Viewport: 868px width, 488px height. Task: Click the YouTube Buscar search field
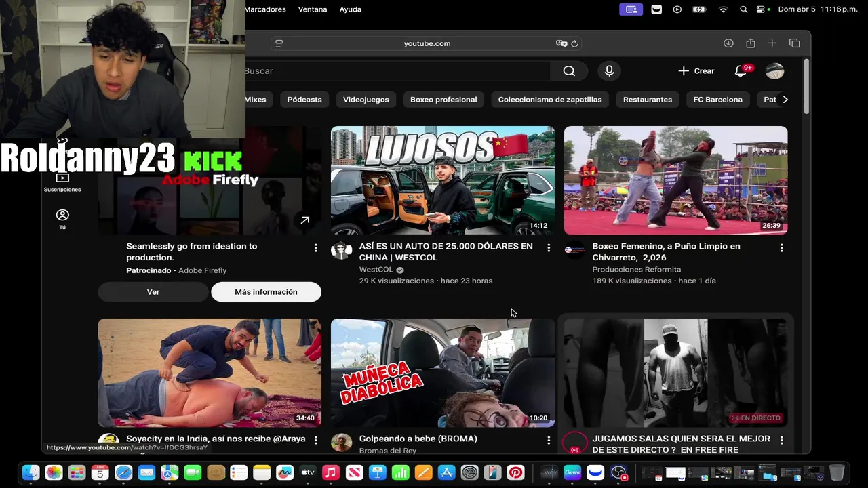397,71
